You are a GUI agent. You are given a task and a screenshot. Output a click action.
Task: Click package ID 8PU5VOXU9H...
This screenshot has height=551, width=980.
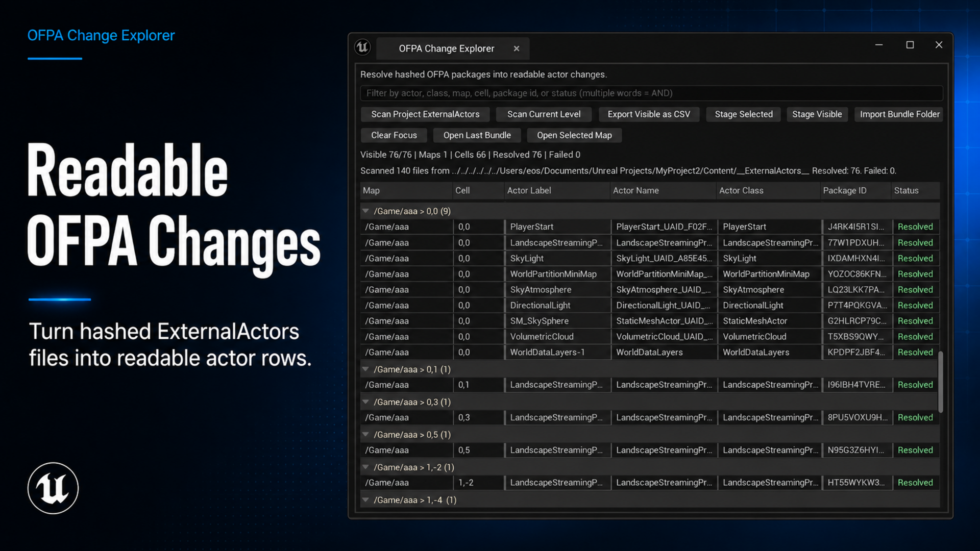[857, 417]
